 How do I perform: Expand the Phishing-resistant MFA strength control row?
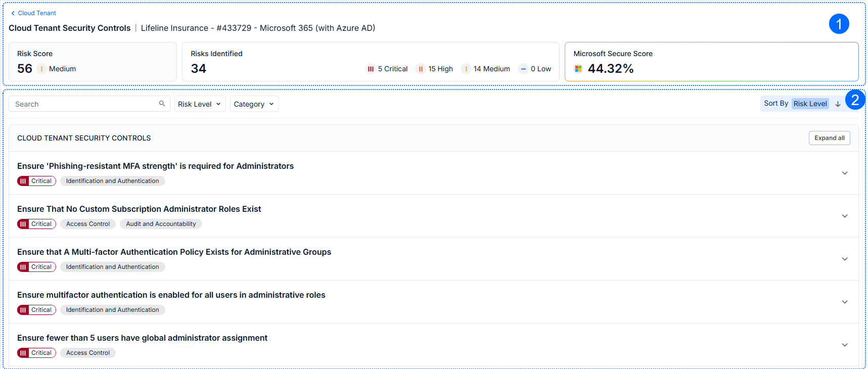[845, 173]
